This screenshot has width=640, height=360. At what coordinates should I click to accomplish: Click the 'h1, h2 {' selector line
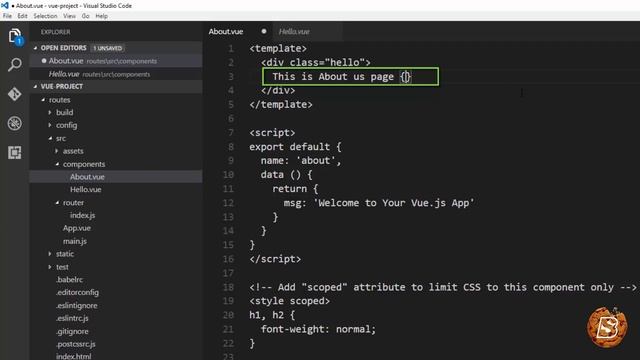click(272, 315)
